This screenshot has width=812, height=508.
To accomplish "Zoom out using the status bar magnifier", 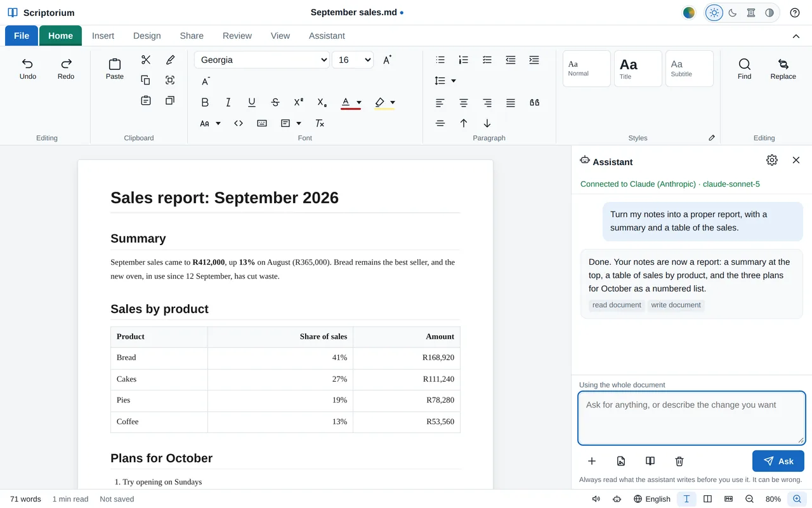I will click(x=749, y=499).
